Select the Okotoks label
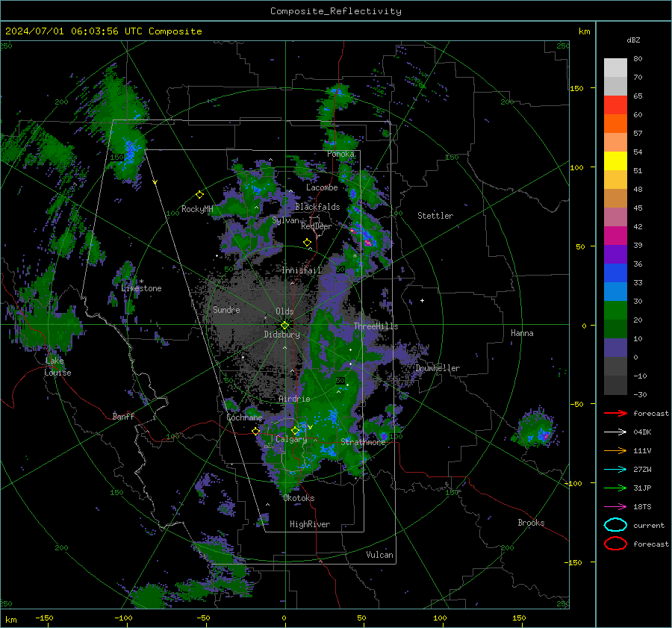672x628 pixels. point(299,498)
